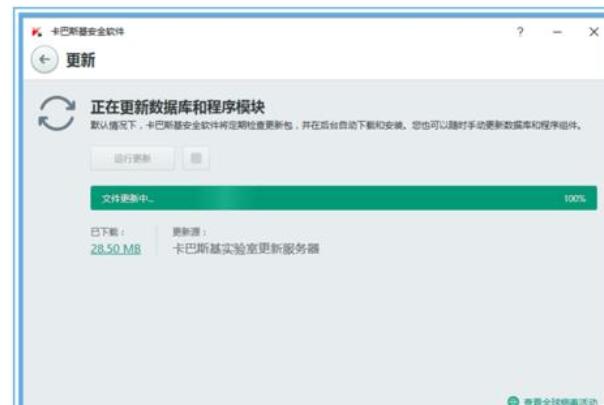Open the 28.50 MB downloaded link
604x405 pixels.
(116, 249)
